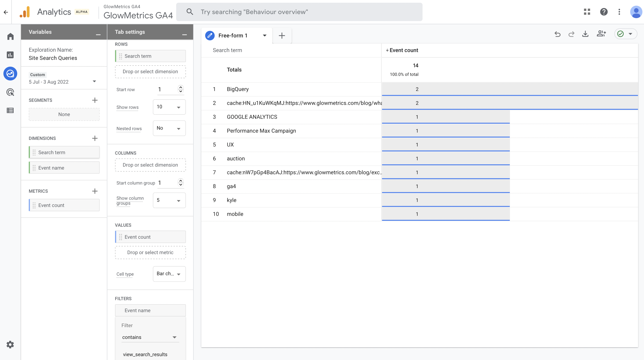Minimize the Variables panel

(x=98, y=35)
